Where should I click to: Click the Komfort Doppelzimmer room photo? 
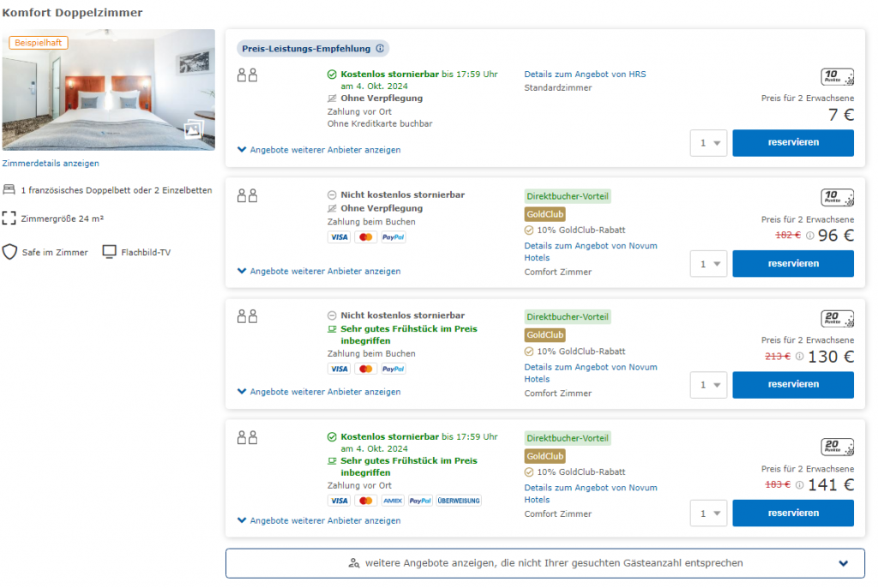click(108, 90)
